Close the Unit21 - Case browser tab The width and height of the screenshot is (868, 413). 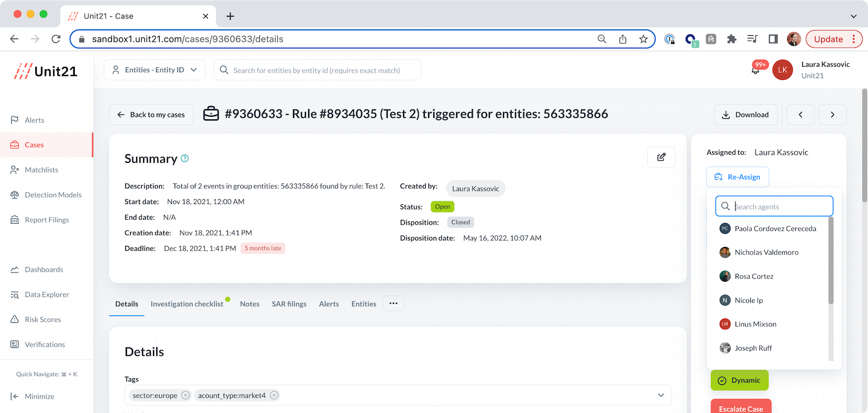click(x=206, y=16)
